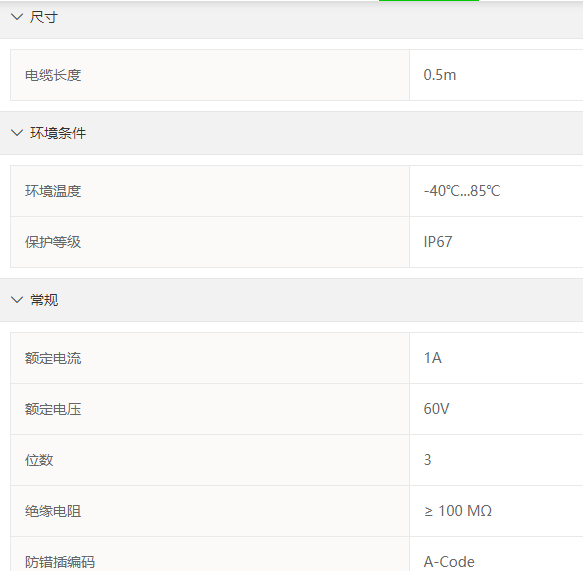Select the 1A rated current value
Image resolution: width=583 pixels, height=571 pixels.
433,358
